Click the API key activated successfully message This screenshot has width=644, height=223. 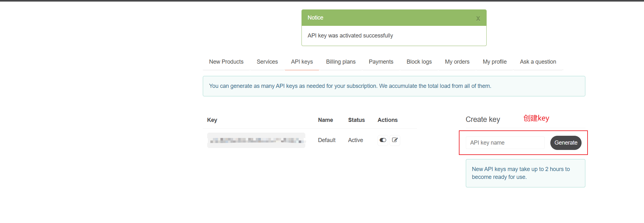(350, 36)
